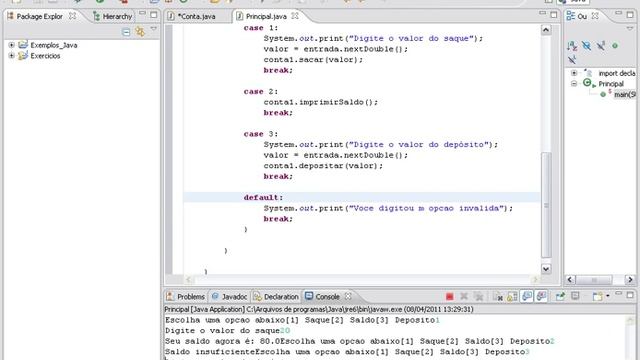Toggle Sort alphabetically in Outline
Viewport: 640px width, 360px height.
point(572,46)
